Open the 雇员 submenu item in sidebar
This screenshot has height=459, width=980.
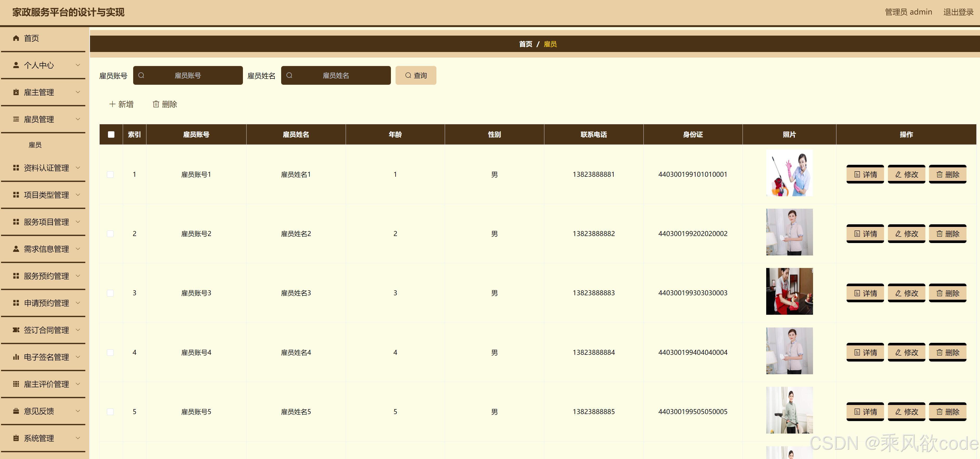pos(35,145)
